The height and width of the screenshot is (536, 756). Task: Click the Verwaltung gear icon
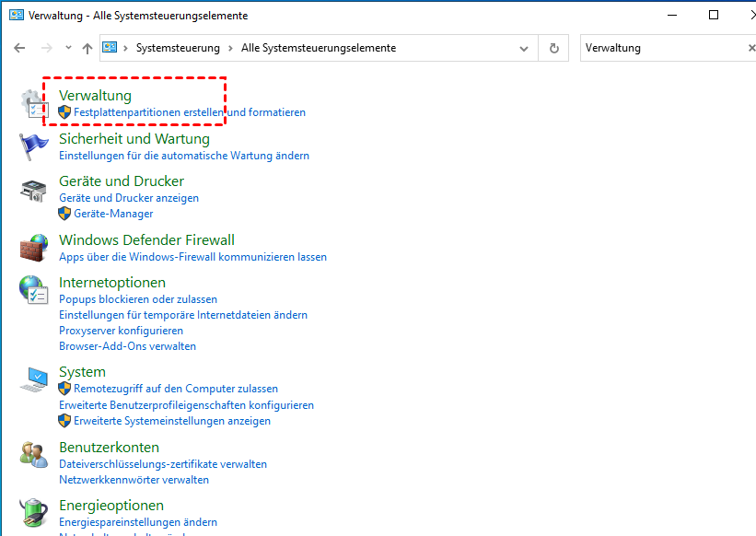coord(33,103)
